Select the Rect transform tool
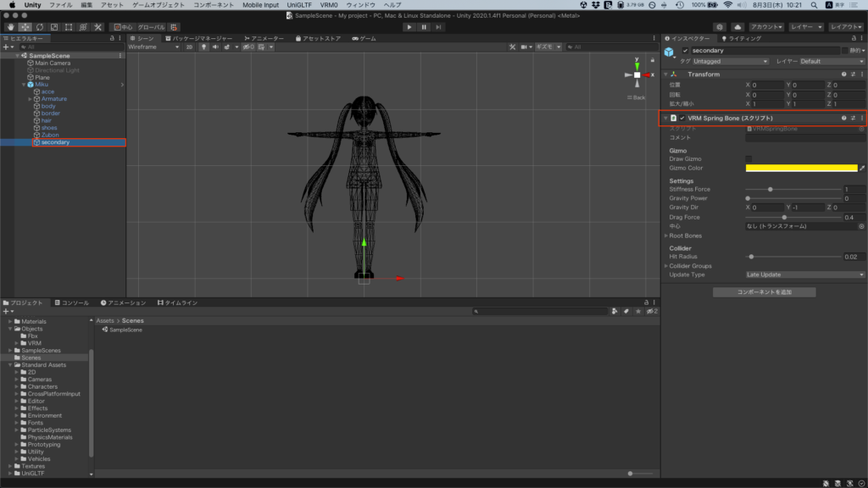This screenshot has width=868, height=488. pyautogui.click(x=69, y=27)
